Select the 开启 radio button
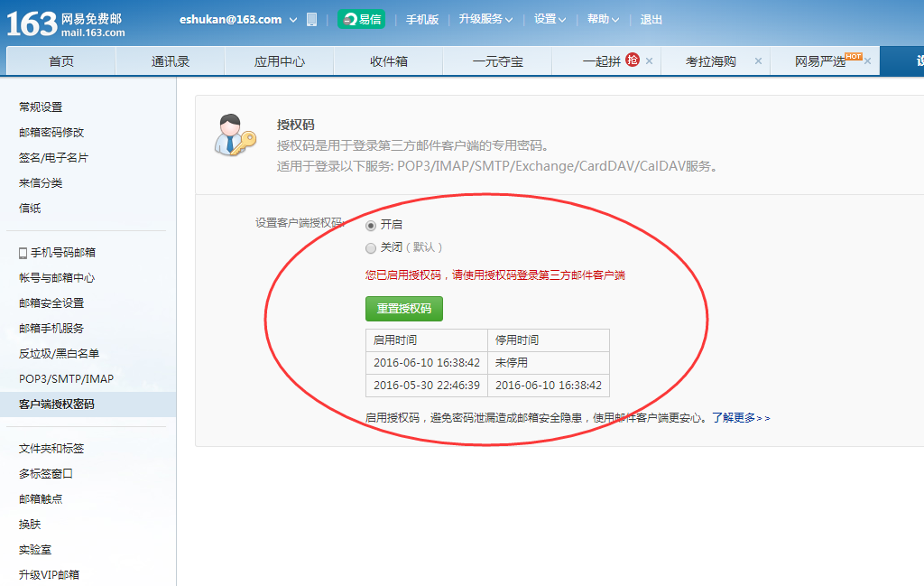 [371, 224]
